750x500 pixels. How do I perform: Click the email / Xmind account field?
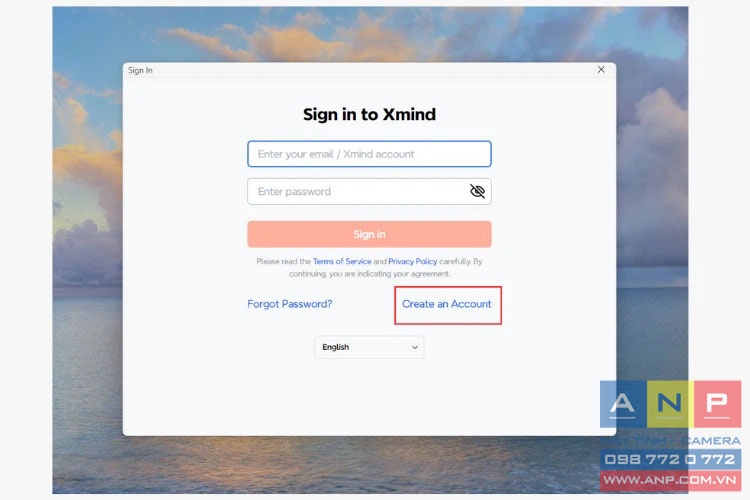point(369,154)
